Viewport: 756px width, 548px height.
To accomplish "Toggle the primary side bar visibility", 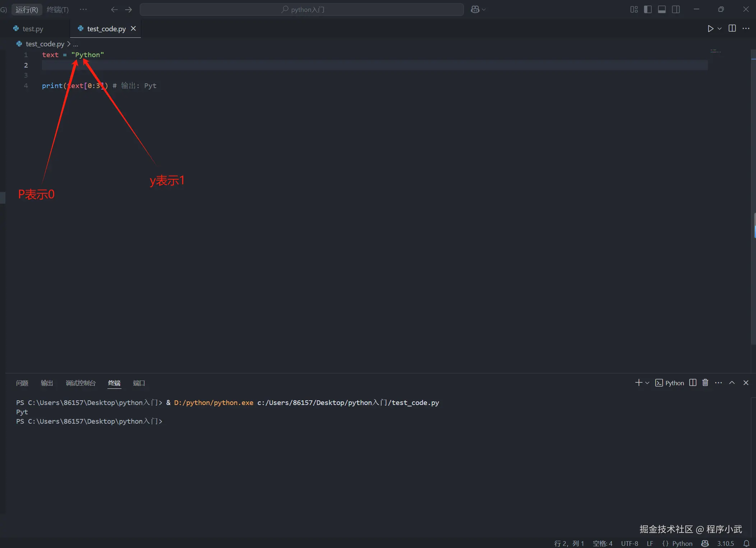I will pyautogui.click(x=648, y=10).
